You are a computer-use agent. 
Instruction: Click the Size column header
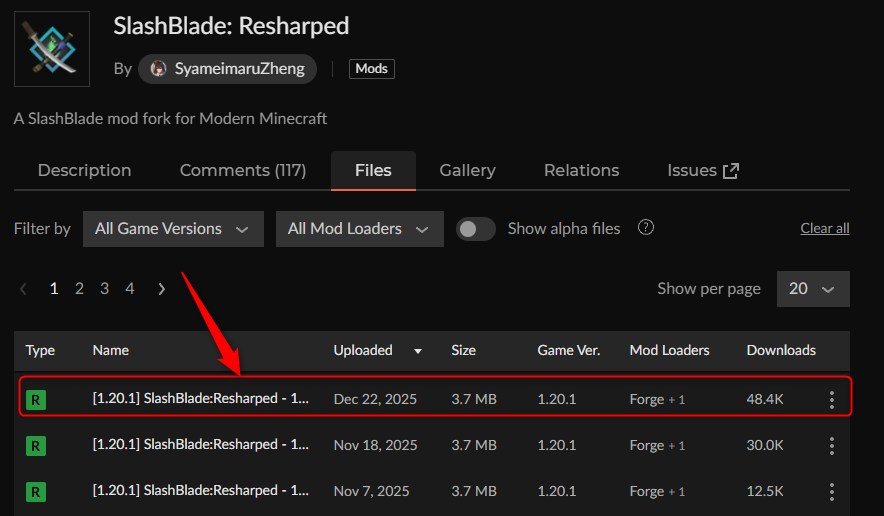tap(463, 350)
